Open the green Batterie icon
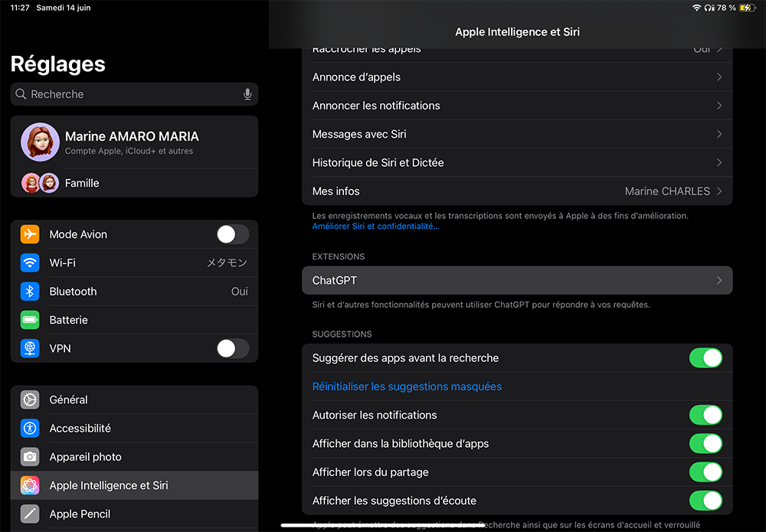This screenshot has width=766, height=532. 30,320
